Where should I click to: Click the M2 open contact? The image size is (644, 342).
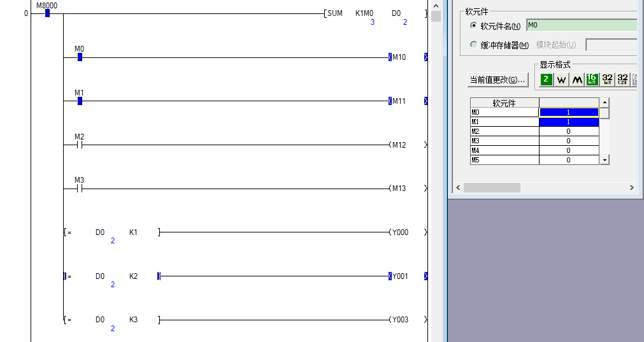coord(80,145)
